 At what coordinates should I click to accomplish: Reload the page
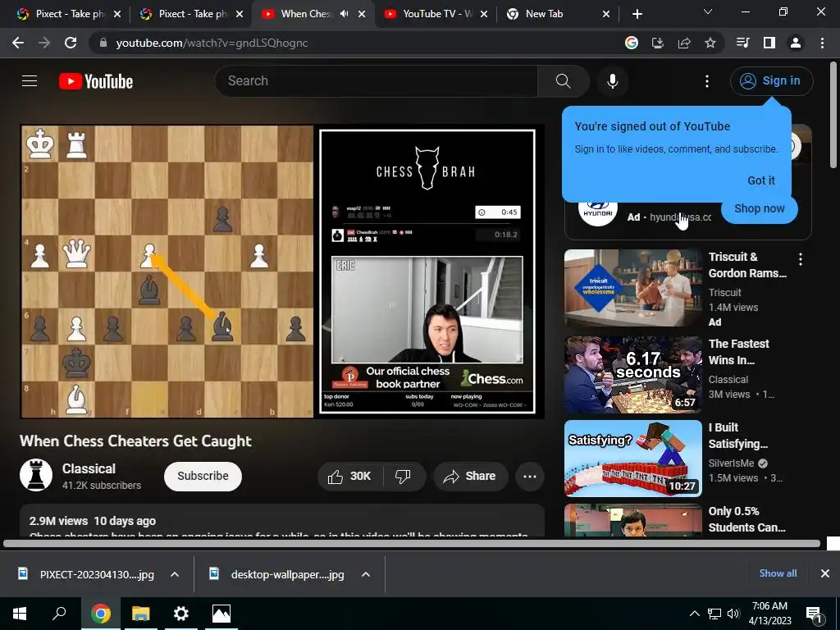[x=71, y=43]
